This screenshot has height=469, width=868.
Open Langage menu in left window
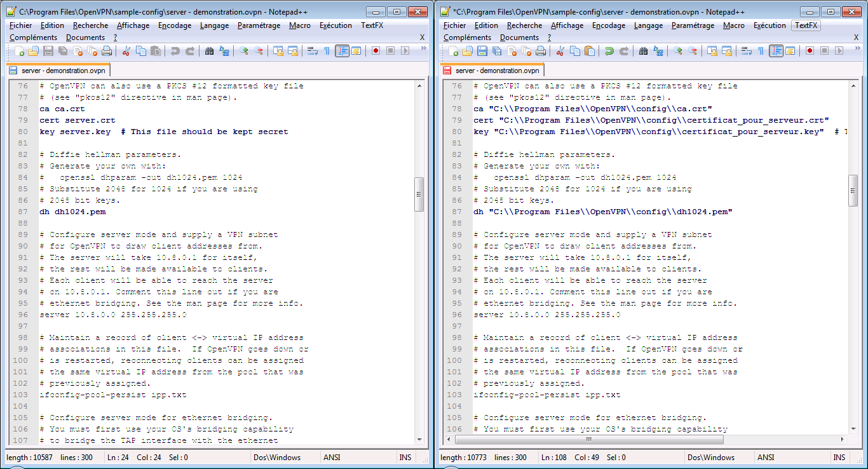[214, 25]
